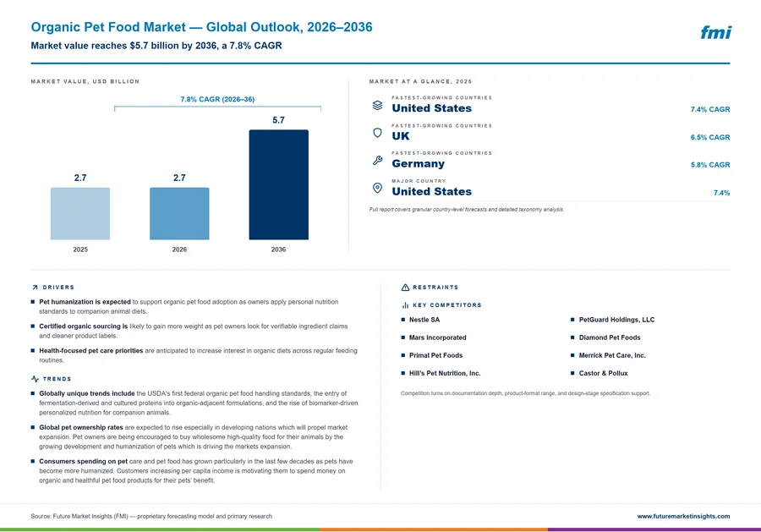Click the '6.5% CAGR' value

pos(710,137)
